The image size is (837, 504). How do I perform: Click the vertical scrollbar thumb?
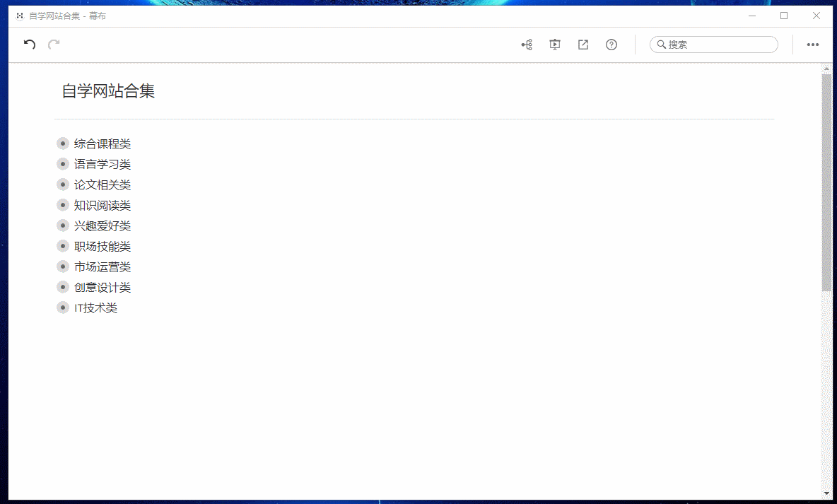click(x=826, y=182)
